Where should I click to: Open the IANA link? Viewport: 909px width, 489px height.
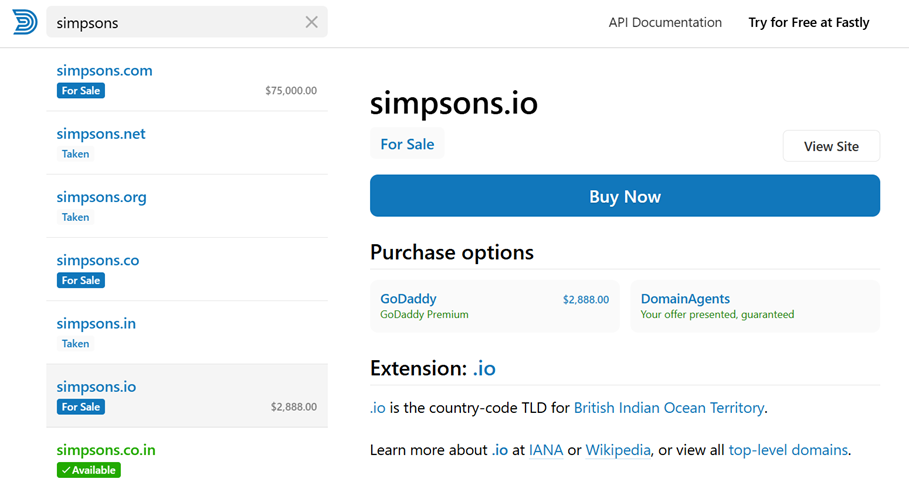pos(546,450)
